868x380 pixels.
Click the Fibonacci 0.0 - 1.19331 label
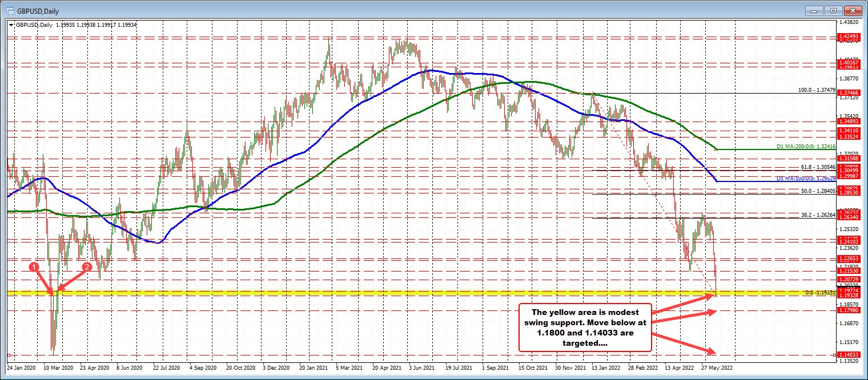tap(821, 292)
